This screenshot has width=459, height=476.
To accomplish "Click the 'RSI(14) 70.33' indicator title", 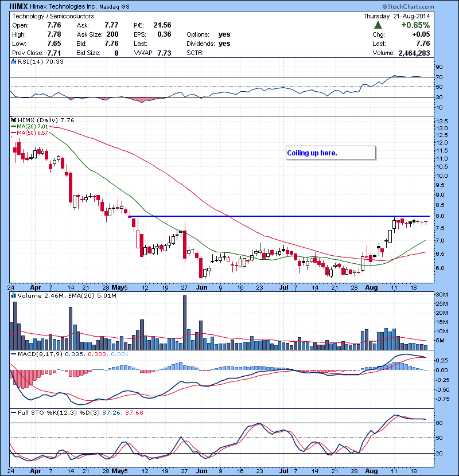I will coord(41,61).
